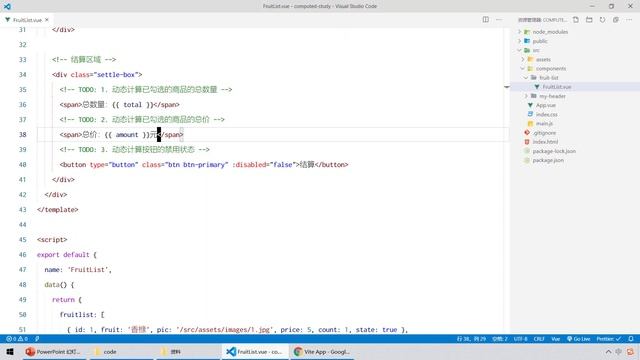The height and width of the screenshot is (360, 640).
Task: Switch to the FruitList.vue tab
Action: (x=27, y=20)
